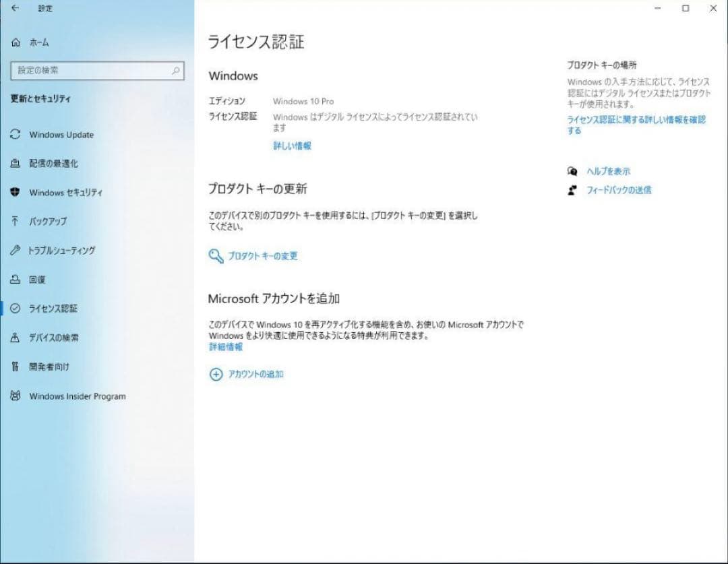
Task: Click the key icon next to プロダクトキーの変更
Action: (x=217, y=255)
